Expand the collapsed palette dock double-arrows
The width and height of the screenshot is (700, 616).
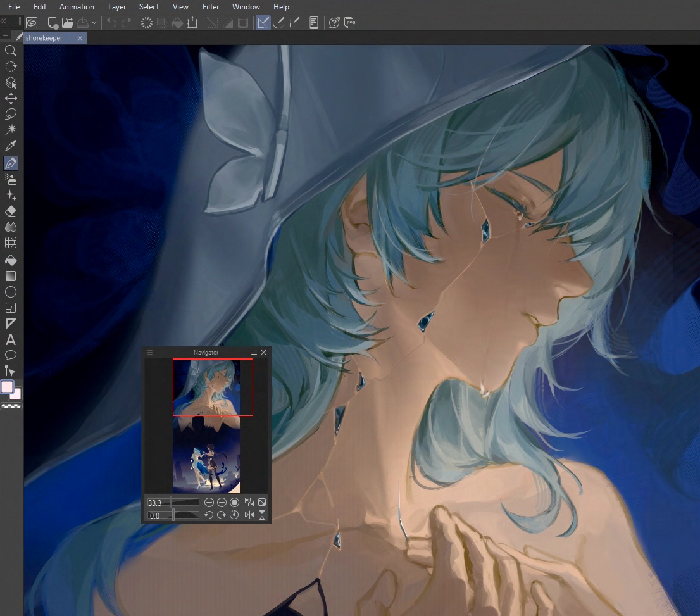click(x=4, y=21)
